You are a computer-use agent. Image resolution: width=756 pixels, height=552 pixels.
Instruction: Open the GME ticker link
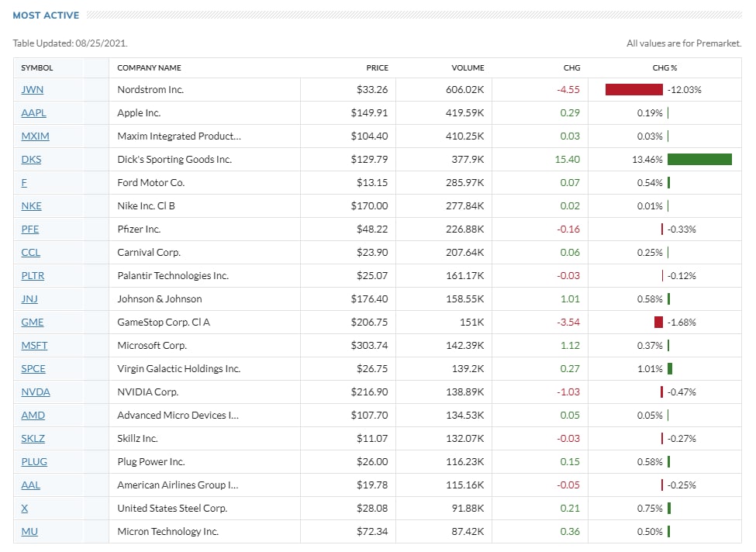(33, 322)
